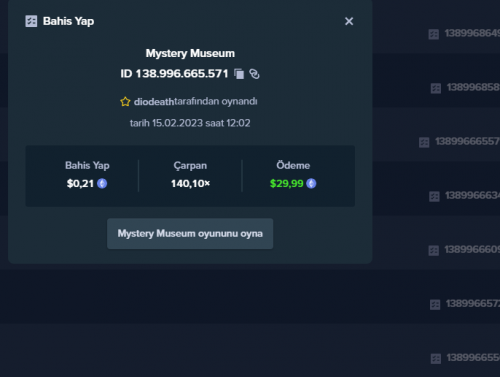500x377 pixels.
Task: Click the bet icon beside 1389966572
Action: pos(435,304)
